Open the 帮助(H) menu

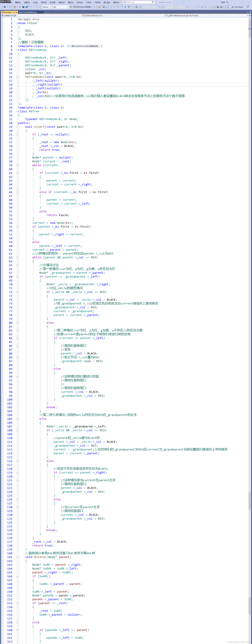pyautogui.click(x=116, y=2)
